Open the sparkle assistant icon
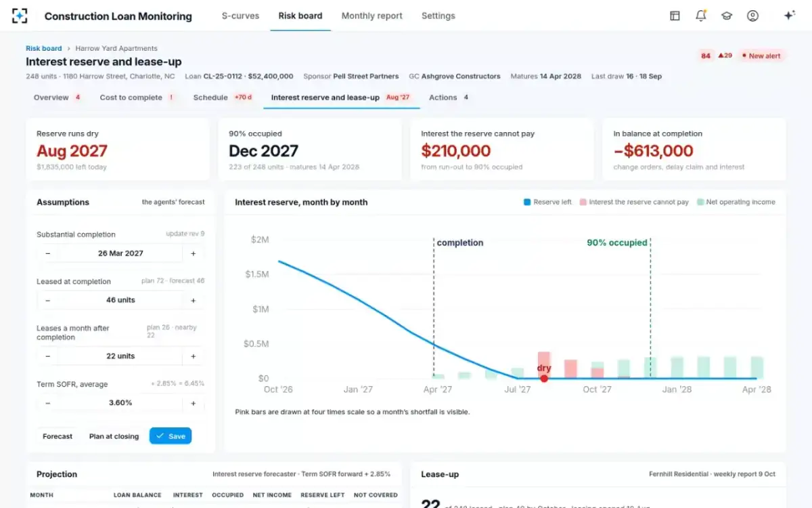Screen dimensions: 812x508 pyautogui.click(x=789, y=16)
